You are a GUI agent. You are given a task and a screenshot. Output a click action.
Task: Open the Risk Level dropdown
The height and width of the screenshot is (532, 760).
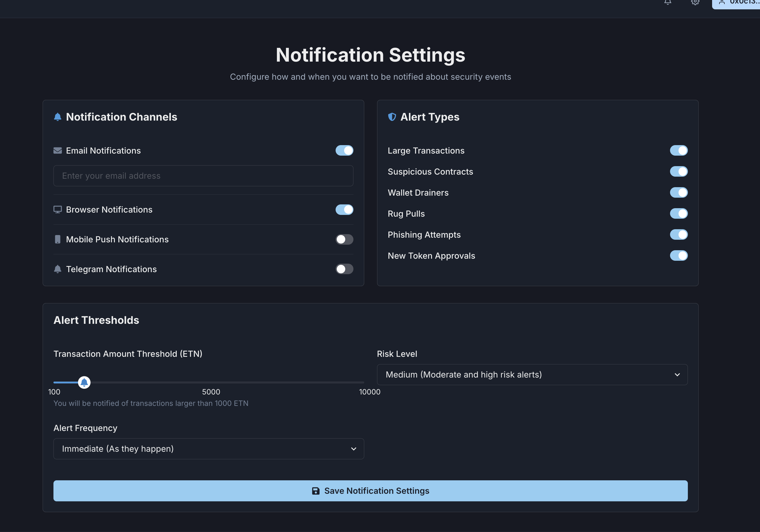point(532,375)
